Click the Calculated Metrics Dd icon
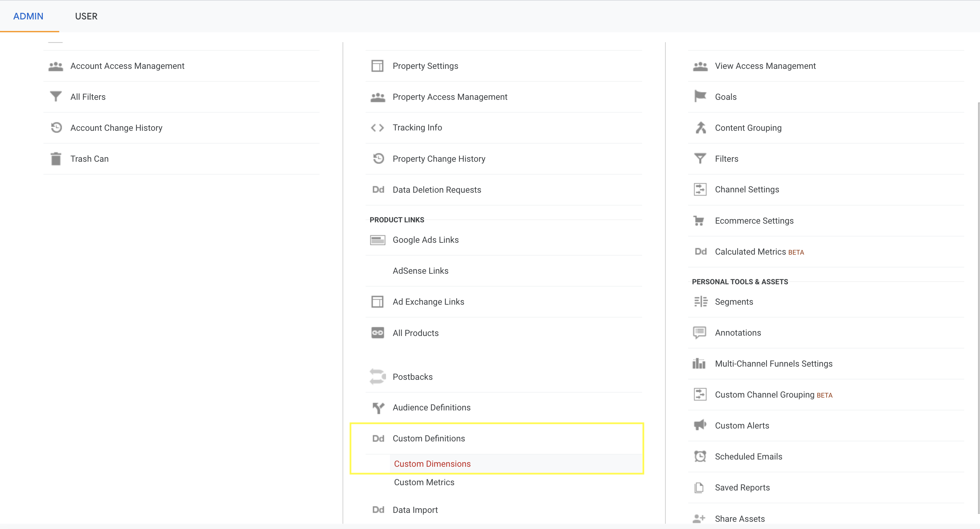The width and height of the screenshot is (980, 529). point(700,252)
